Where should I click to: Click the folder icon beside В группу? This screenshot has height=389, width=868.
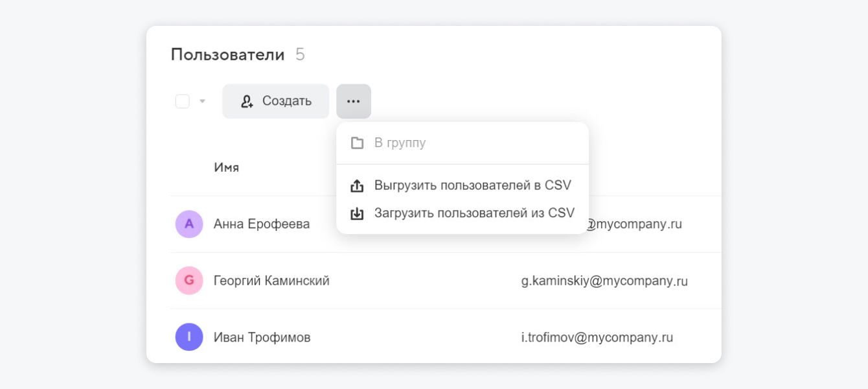(x=357, y=143)
